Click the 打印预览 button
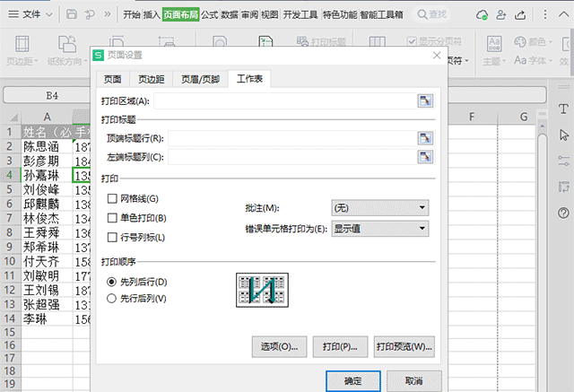The width and height of the screenshot is (574, 392). (x=404, y=345)
